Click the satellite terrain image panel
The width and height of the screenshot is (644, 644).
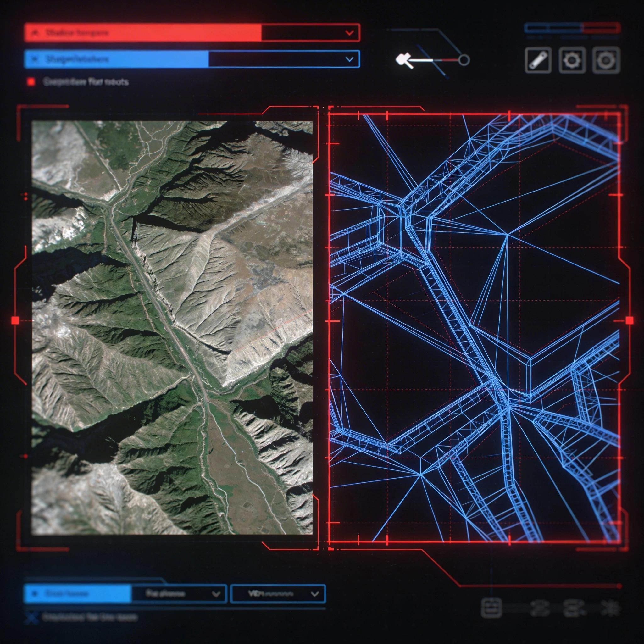(172, 328)
